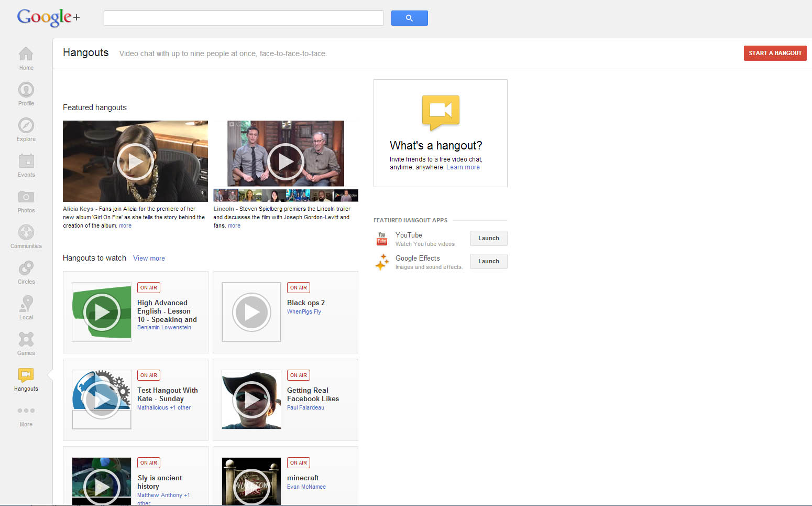
Task: Open Paul Falardeau's profile link
Action: 305,407
